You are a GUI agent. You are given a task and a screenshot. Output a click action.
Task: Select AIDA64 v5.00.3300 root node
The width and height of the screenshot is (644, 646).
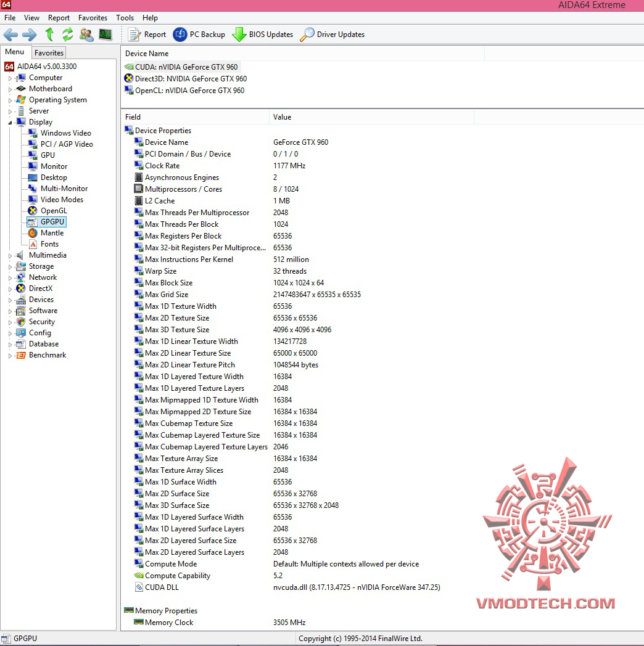[x=41, y=67]
